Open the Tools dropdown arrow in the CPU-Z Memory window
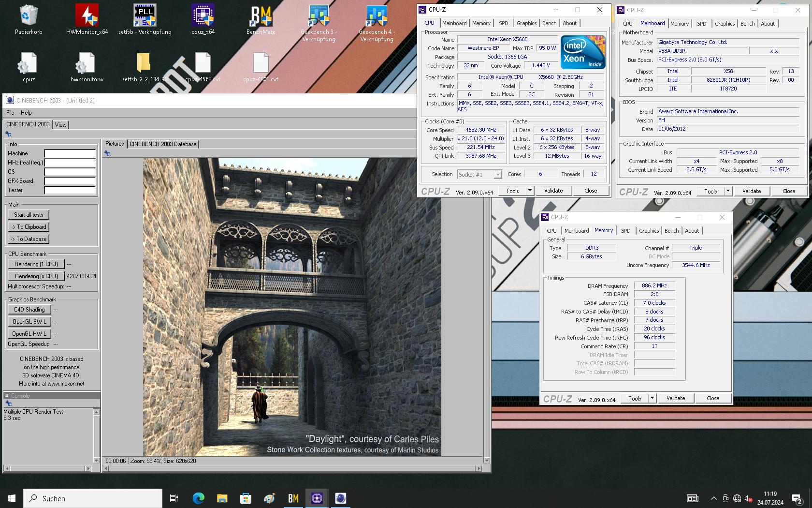Image resolution: width=812 pixels, height=508 pixels. [x=652, y=398]
